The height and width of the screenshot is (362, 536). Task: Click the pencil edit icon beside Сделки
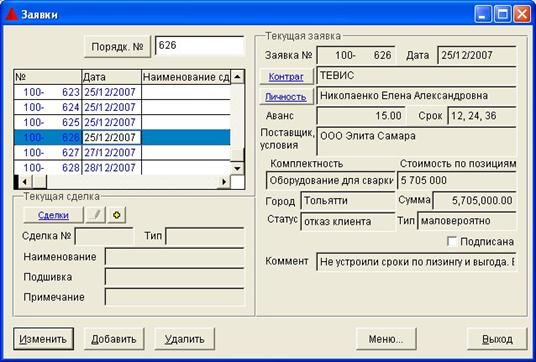point(96,215)
